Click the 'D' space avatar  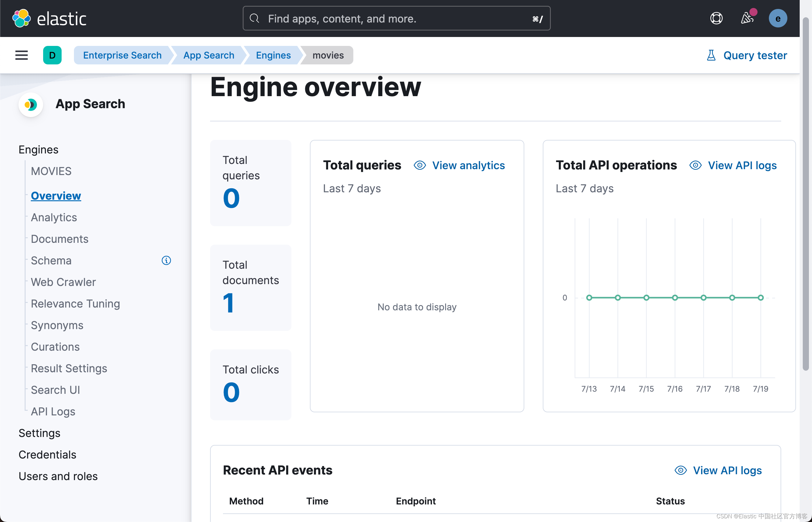[x=52, y=55]
